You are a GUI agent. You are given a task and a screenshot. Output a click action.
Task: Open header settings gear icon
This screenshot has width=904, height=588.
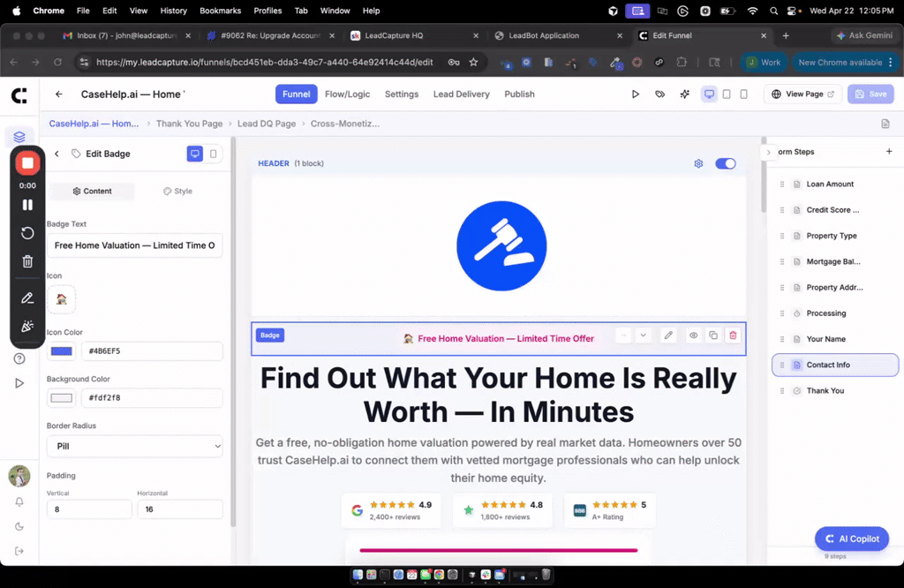[698, 163]
